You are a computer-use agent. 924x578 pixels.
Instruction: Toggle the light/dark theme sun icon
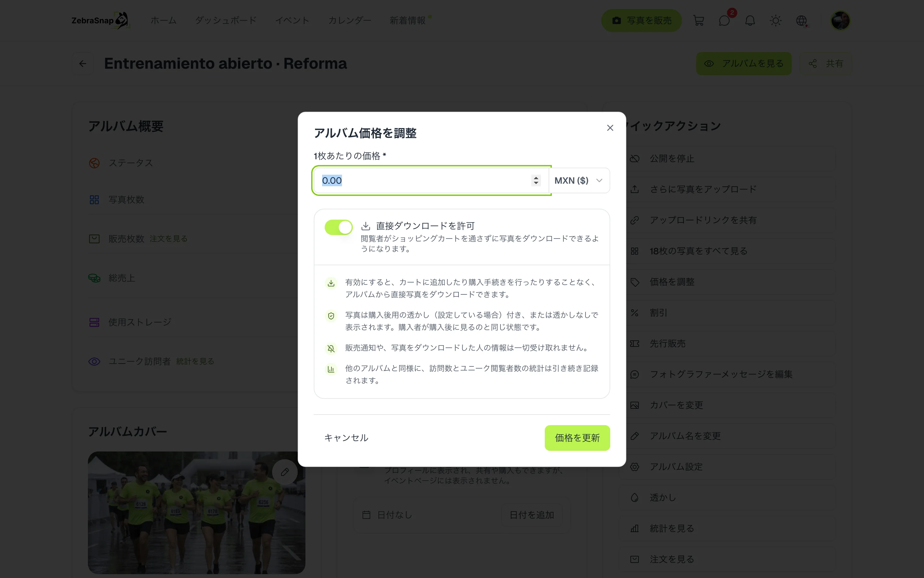pos(775,20)
